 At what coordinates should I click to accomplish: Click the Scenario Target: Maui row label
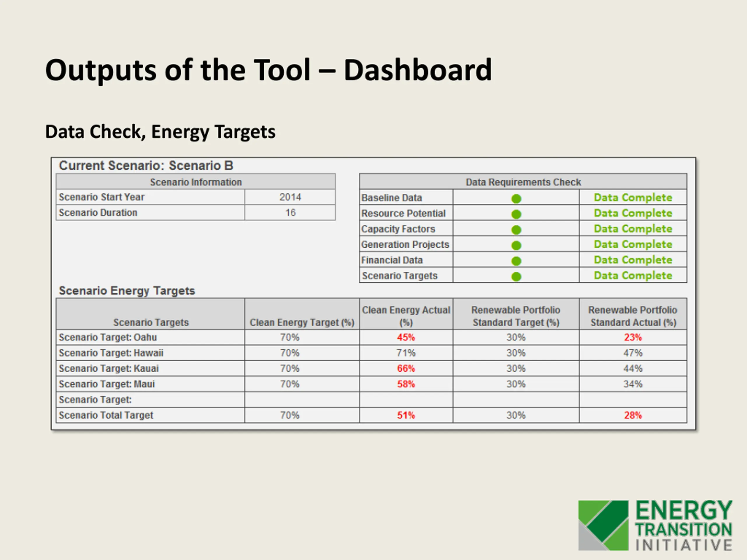click(x=107, y=384)
